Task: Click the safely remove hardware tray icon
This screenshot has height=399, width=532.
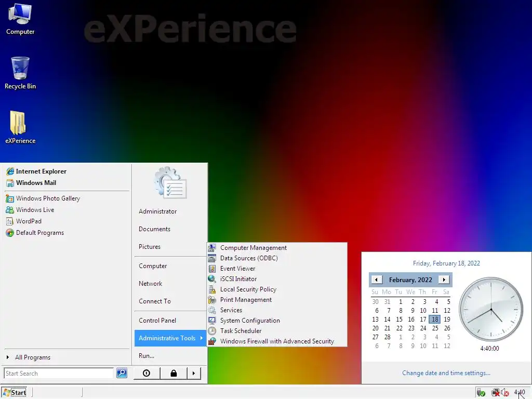Action: [481, 393]
